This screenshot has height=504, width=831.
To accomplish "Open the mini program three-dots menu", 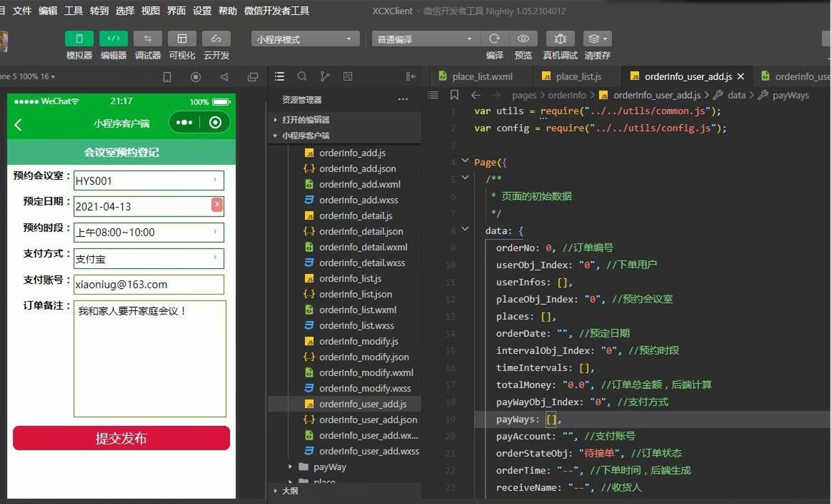I will pos(184,122).
